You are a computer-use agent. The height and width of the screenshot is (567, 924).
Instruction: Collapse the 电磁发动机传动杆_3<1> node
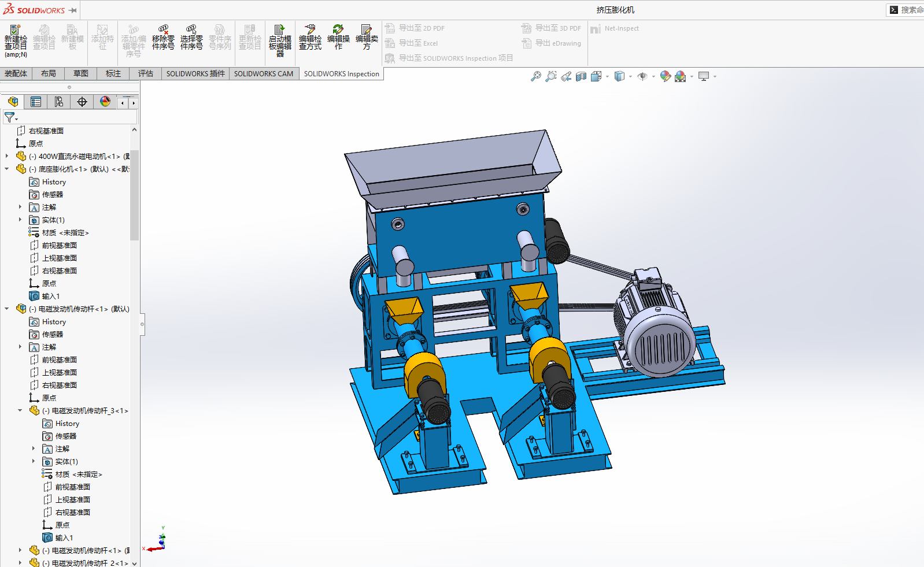tap(20, 410)
